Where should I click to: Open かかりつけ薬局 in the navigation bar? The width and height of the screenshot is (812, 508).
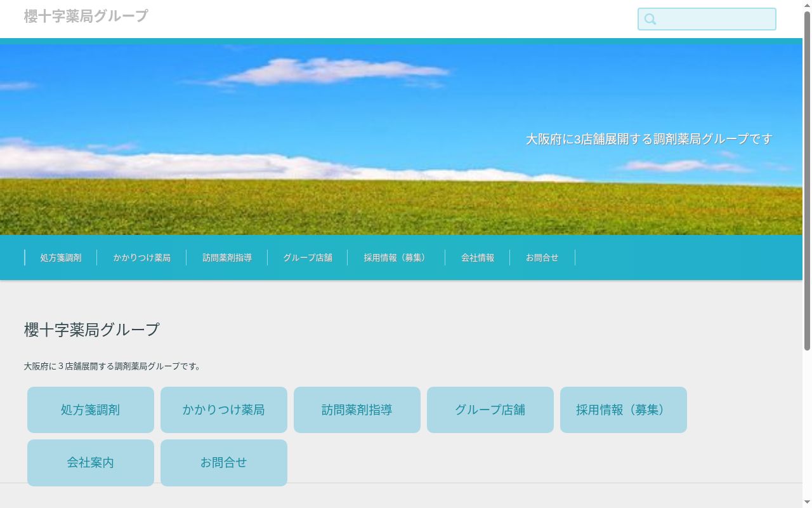click(x=142, y=257)
